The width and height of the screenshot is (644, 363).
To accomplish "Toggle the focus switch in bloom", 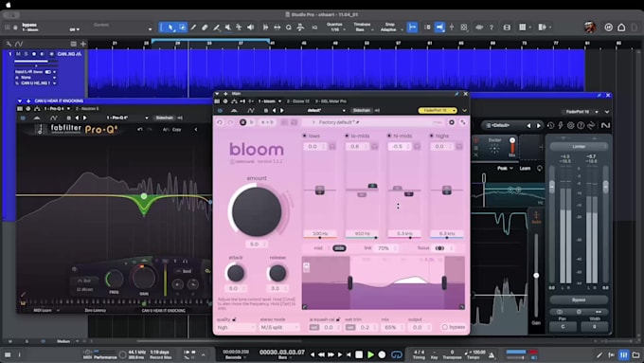I will (439, 248).
